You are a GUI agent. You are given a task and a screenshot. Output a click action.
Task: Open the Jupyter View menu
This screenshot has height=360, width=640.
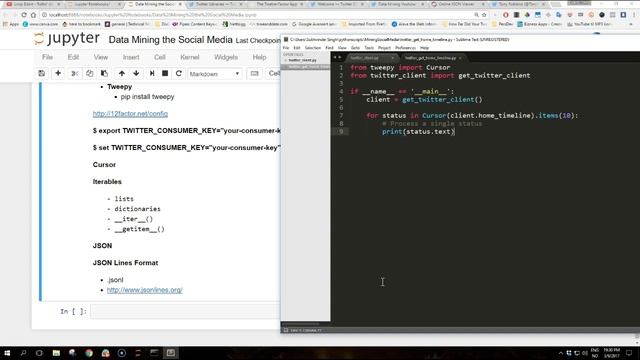click(101, 57)
